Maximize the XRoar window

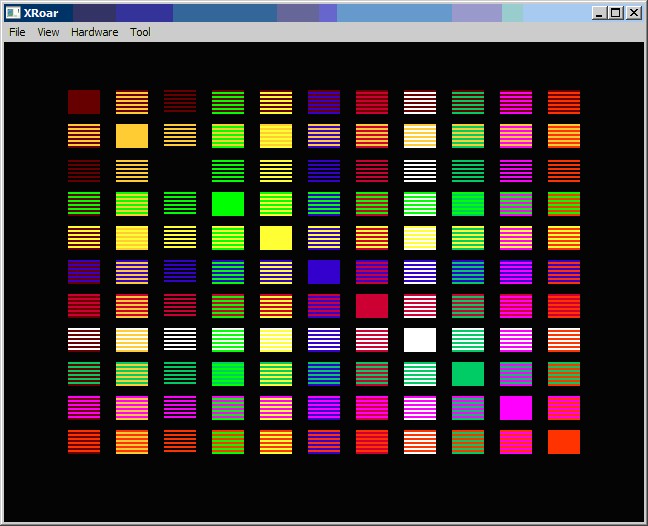click(x=616, y=13)
